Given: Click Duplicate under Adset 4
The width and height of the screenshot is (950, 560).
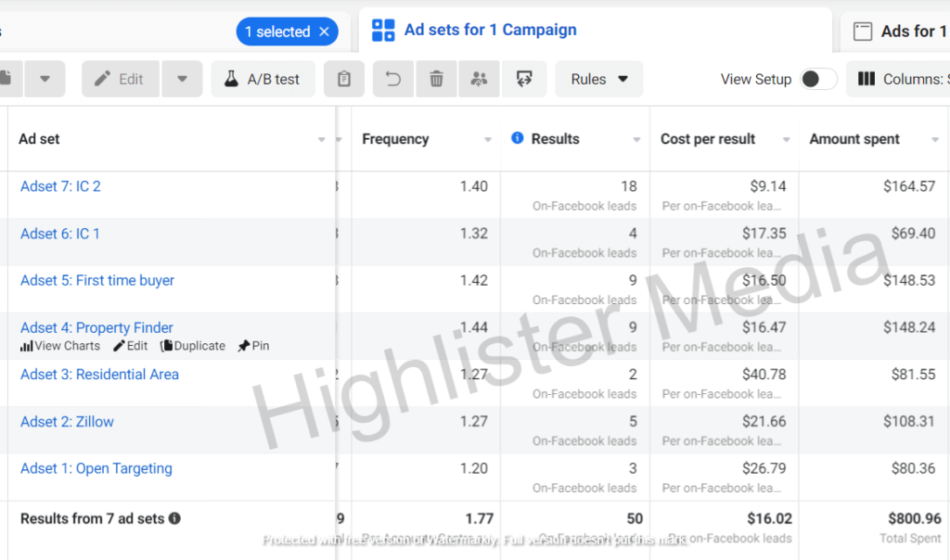Looking at the screenshot, I should point(193,346).
